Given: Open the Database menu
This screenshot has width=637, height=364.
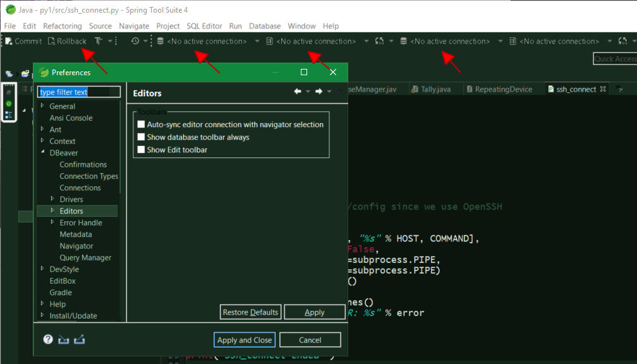Looking at the screenshot, I should coord(265,26).
